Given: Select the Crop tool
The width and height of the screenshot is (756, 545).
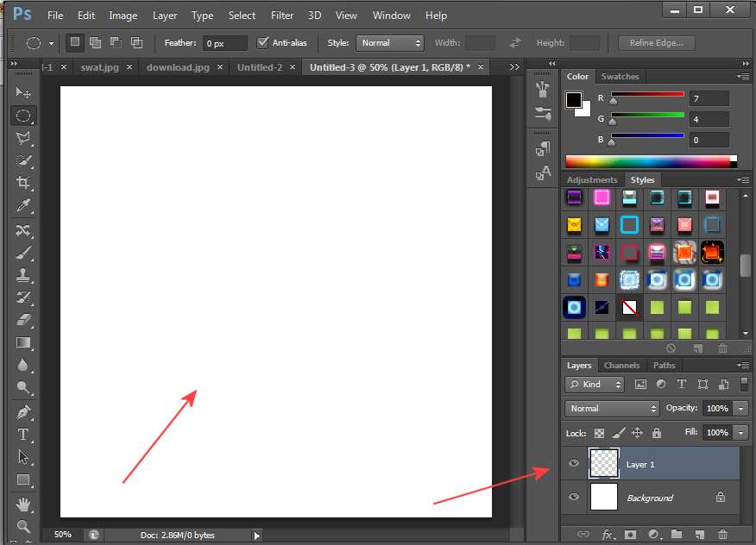Looking at the screenshot, I should tap(23, 183).
